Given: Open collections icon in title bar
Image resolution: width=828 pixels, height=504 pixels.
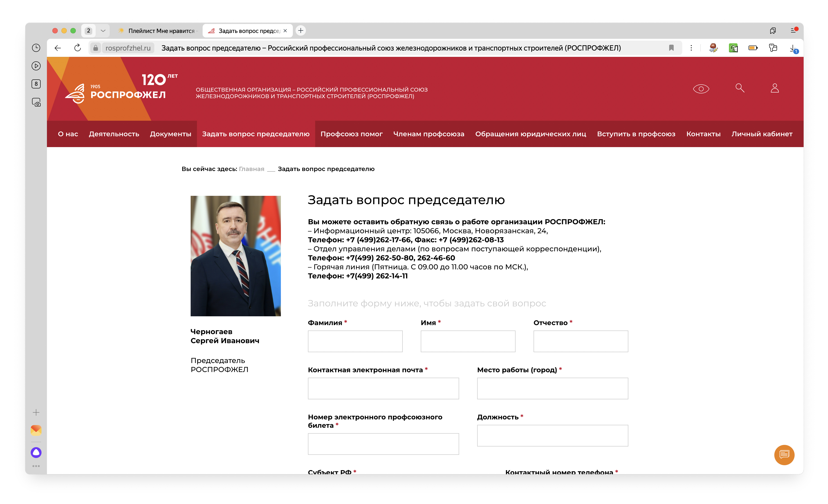Looking at the screenshot, I should [x=773, y=31].
